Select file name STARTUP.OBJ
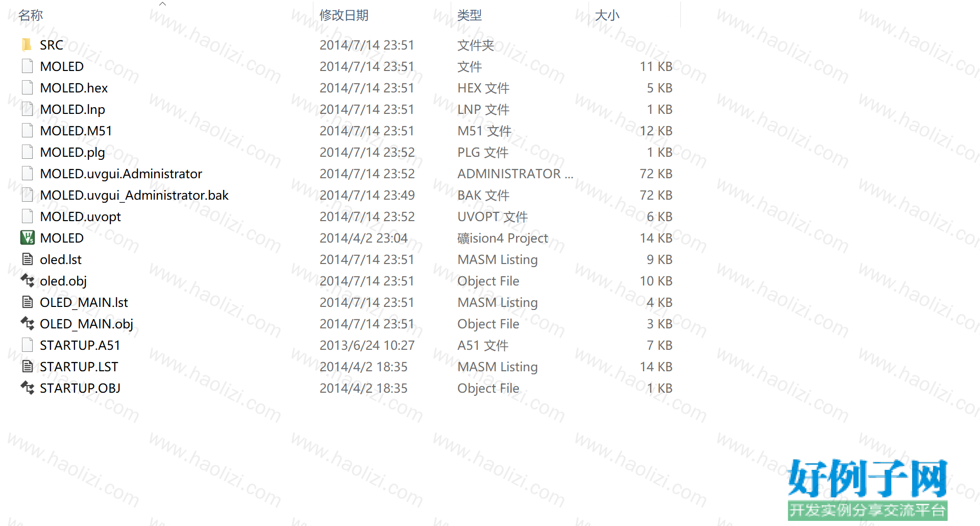980x526 pixels. (x=80, y=388)
